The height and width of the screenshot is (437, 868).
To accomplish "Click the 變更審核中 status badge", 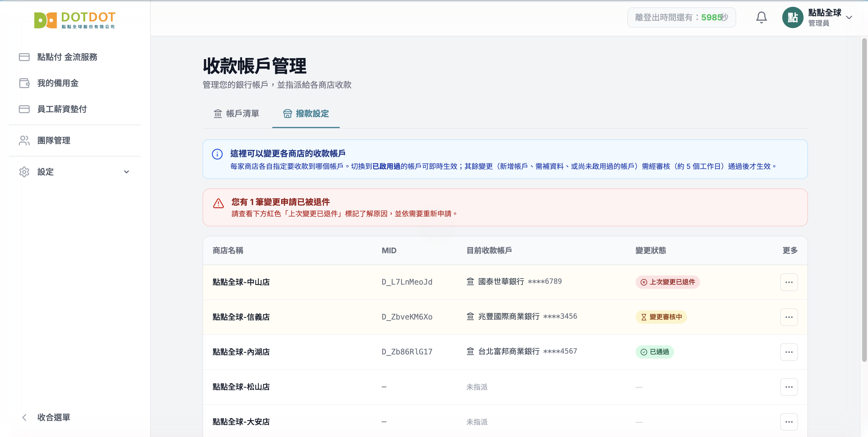I will (x=661, y=317).
